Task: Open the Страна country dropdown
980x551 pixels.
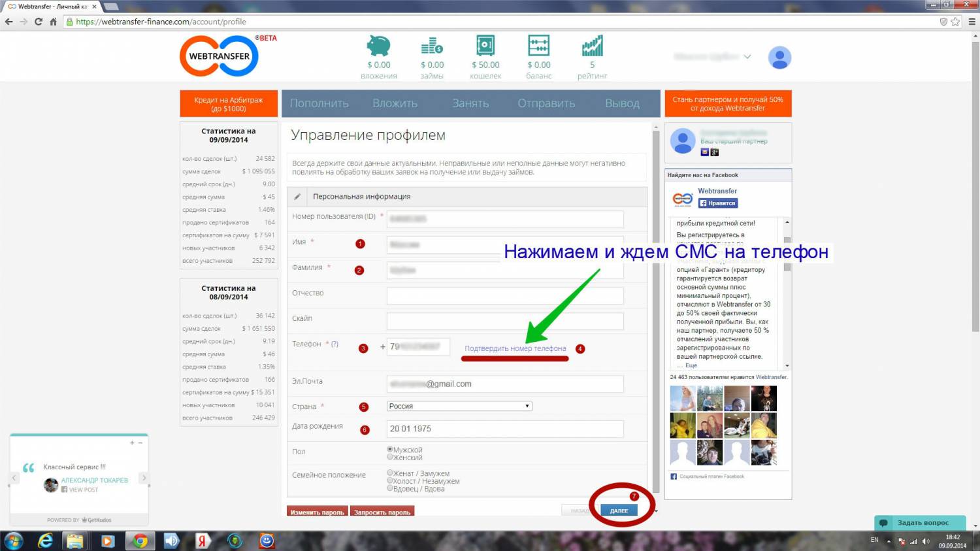Action: (459, 406)
